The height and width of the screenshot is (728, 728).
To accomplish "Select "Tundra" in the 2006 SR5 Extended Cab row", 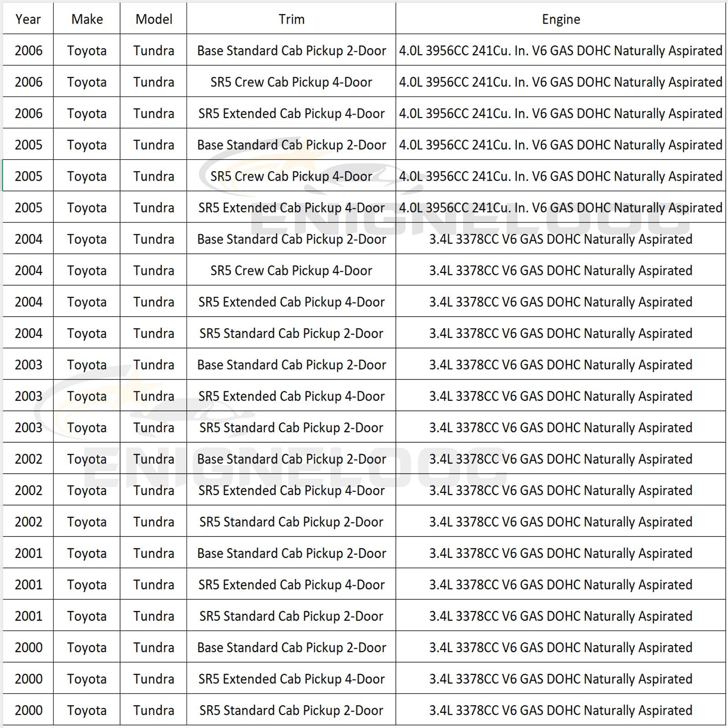I will coord(154,113).
